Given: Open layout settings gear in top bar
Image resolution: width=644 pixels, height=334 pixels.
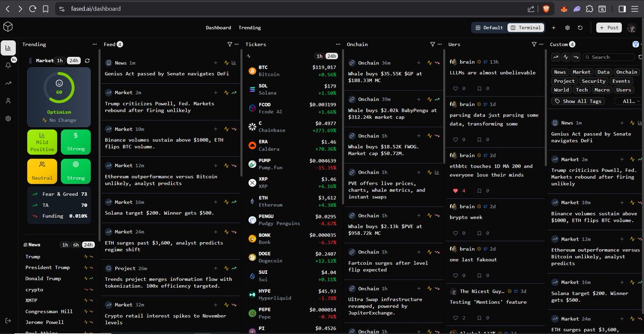Looking at the screenshot, I should (568, 27).
